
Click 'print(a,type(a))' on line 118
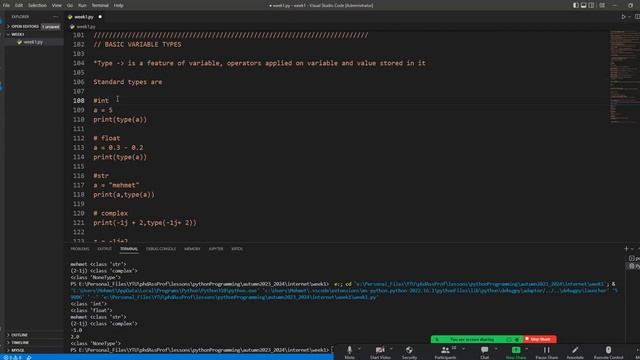point(124,195)
